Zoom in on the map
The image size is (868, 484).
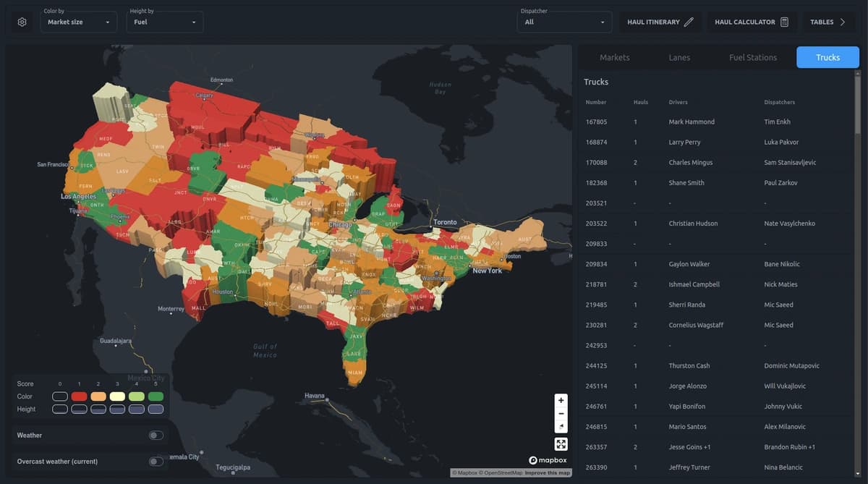(561, 400)
